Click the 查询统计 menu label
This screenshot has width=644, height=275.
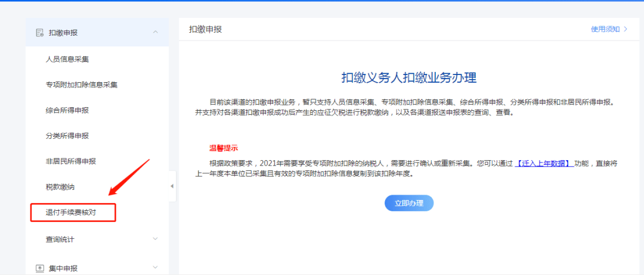click(60, 239)
